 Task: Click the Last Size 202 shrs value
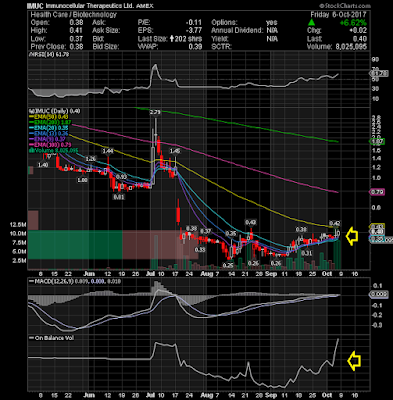pos(186,39)
